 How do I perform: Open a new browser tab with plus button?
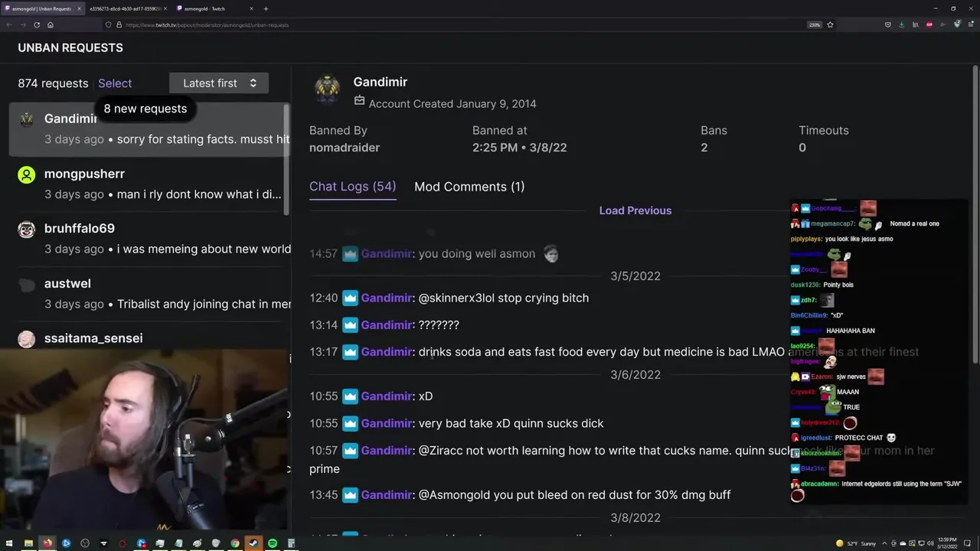[266, 8]
